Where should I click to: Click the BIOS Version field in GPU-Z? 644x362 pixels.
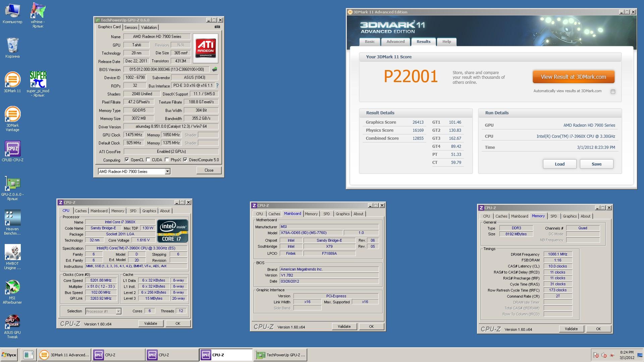click(166, 69)
